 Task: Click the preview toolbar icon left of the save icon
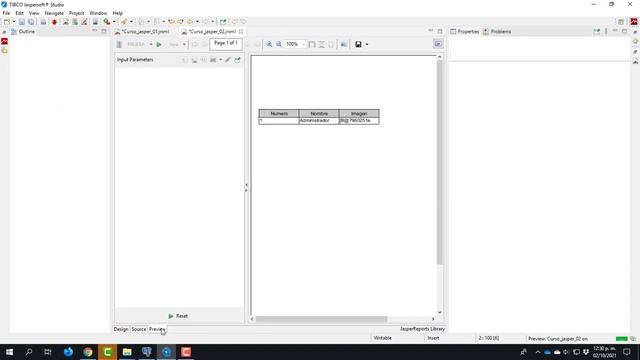click(x=344, y=44)
